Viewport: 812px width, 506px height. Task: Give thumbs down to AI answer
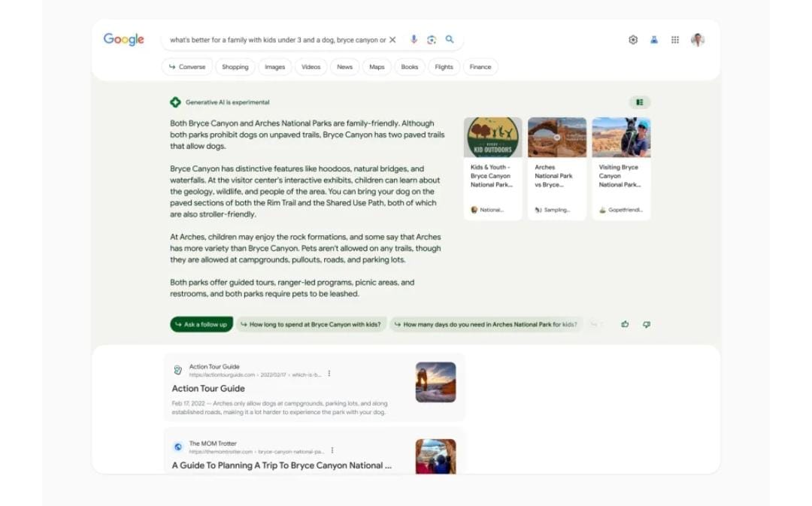click(647, 325)
